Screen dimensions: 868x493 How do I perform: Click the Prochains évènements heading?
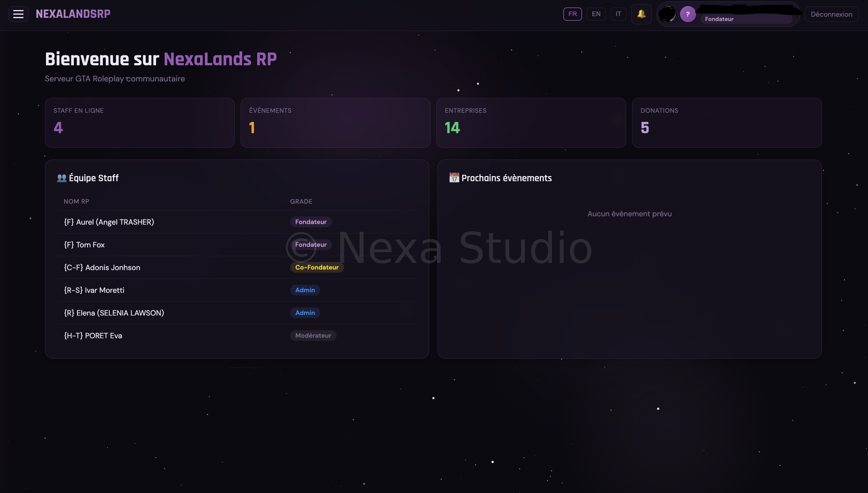tap(506, 178)
